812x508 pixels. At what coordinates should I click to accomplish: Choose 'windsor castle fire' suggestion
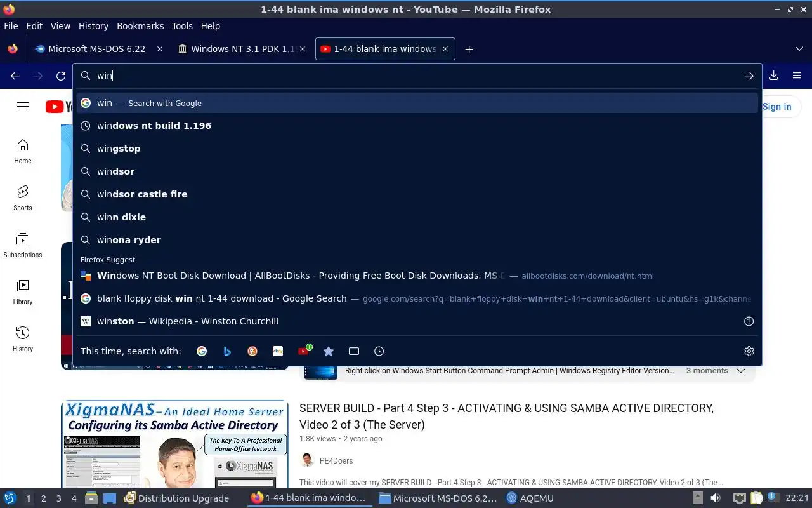click(417, 194)
